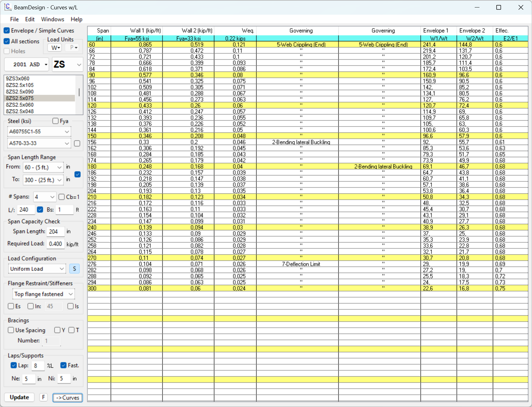Click the S button beside Uniform Load
Screen dimensions: 532x407
[x=74, y=269]
